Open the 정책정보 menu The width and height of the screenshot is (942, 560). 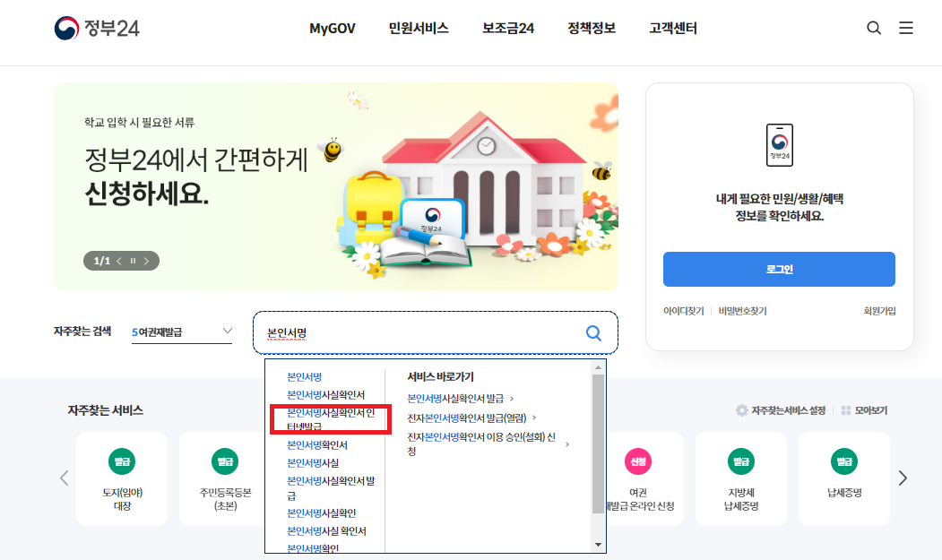click(x=592, y=29)
